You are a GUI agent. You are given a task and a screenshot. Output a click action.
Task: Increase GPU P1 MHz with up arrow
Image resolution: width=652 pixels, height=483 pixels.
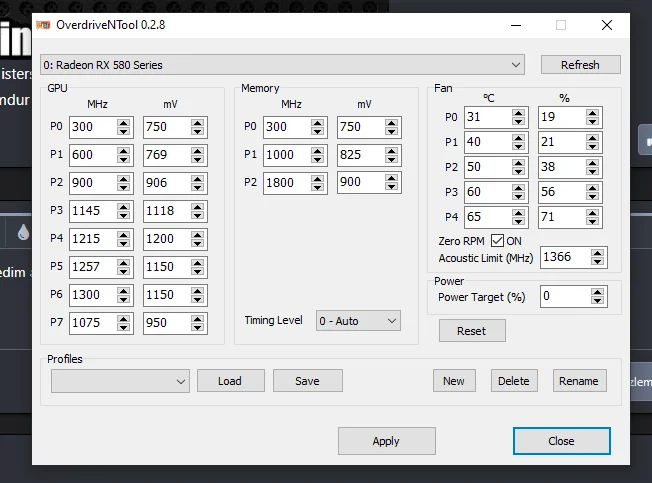(x=123, y=150)
